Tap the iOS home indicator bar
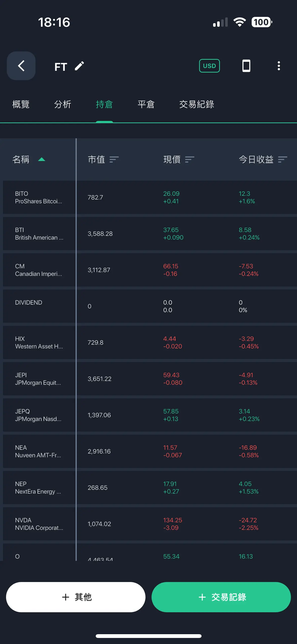 point(148,636)
